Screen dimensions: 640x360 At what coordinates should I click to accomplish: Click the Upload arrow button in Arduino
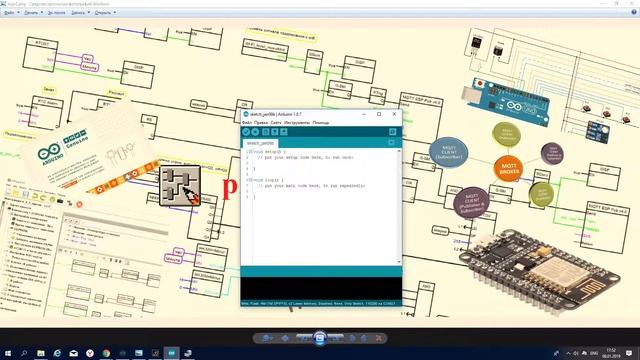[x=255, y=131]
